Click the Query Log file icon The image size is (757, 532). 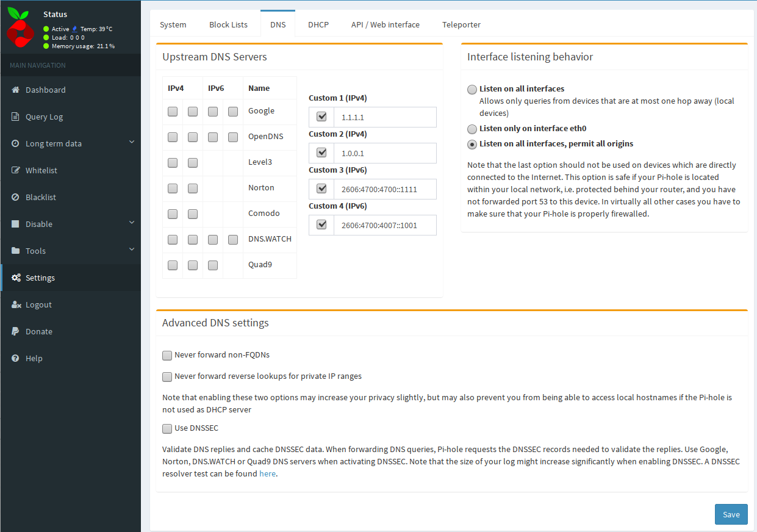click(x=16, y=117)
